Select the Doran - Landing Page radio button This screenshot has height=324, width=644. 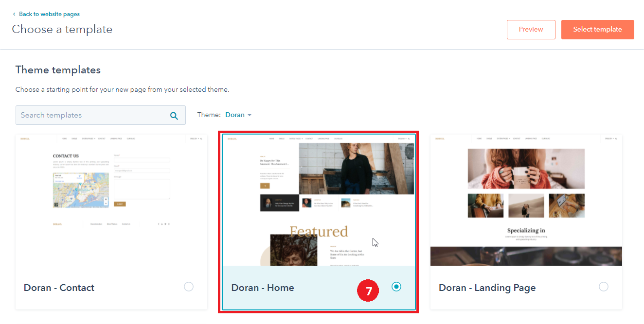604,287
